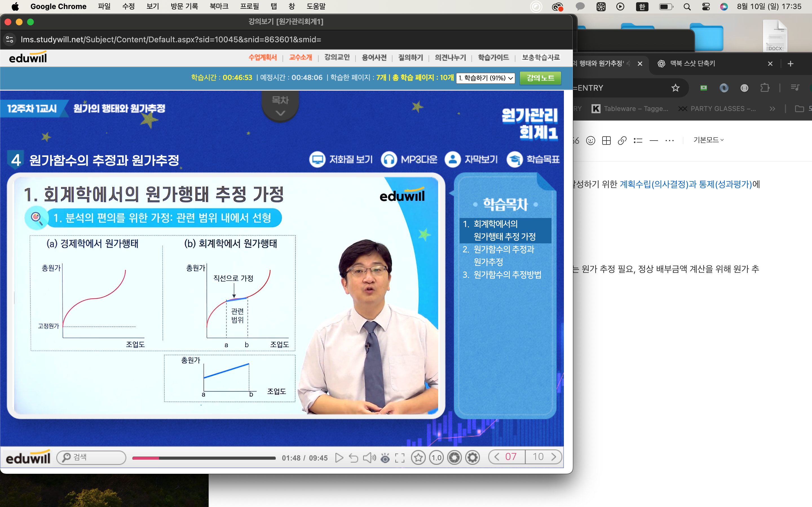Click the replay/rewind arrow icon
The height and width of the screenshot is (507, 812).
pyautogui.click(x=353, y=458)
